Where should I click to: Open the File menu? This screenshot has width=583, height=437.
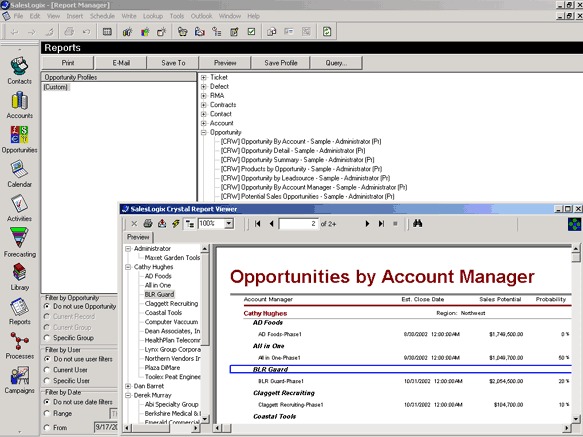tap(18, 16)
